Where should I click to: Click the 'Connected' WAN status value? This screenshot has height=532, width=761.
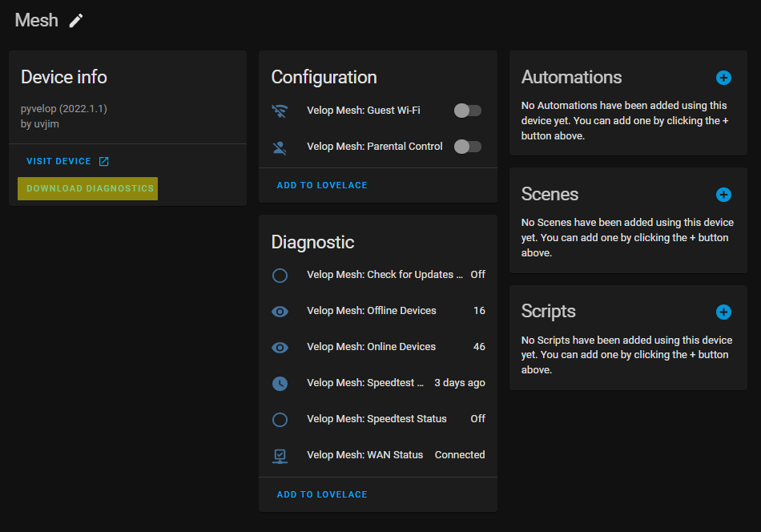(460, 455)
